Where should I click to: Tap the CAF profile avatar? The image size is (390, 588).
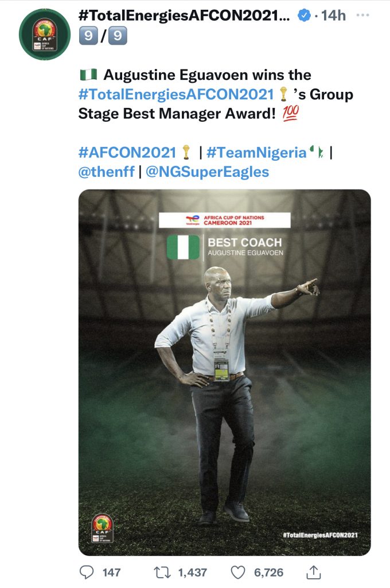click(x=45, y=33)
